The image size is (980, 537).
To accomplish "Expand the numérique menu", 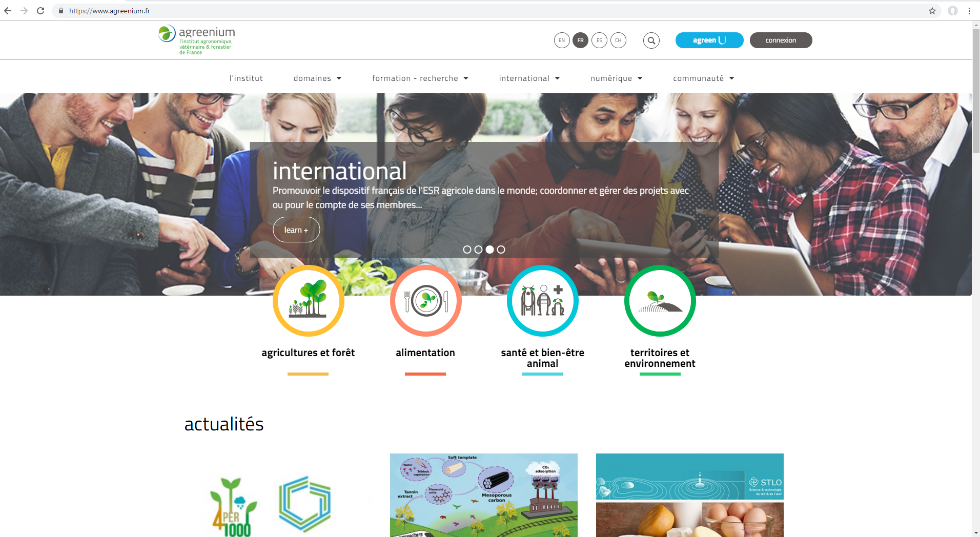I will tap(617, 78).
